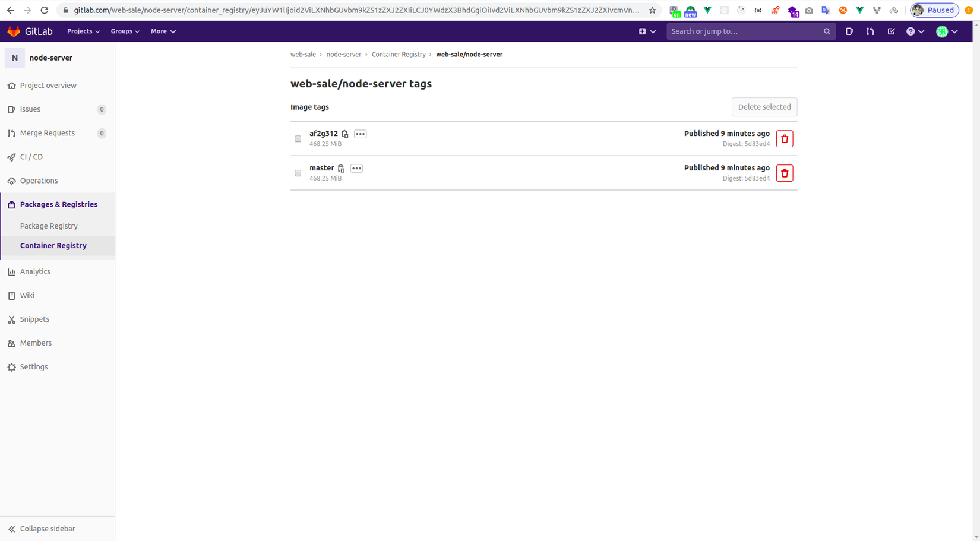Click the node-server project avatar
The image size is (980, 541).
click(15, 58)
